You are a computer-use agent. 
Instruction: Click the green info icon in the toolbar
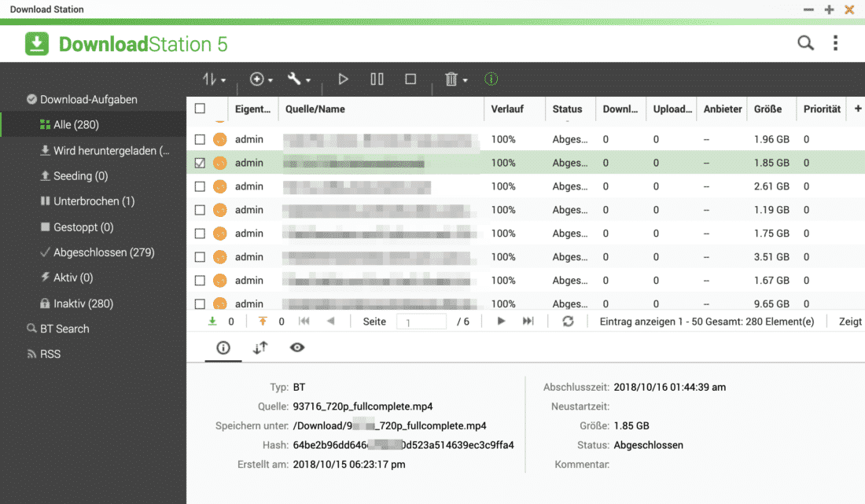click(x=491, y=79)
